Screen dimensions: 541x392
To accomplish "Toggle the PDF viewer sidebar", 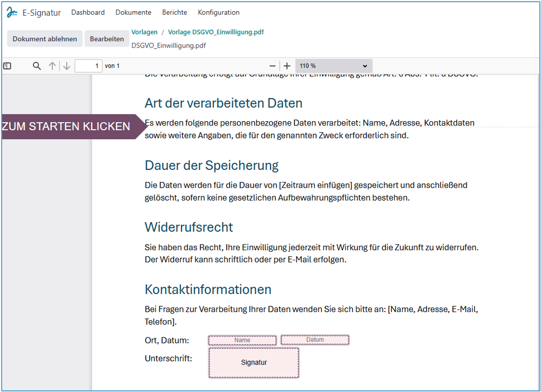I will click(x=7, y=66).
